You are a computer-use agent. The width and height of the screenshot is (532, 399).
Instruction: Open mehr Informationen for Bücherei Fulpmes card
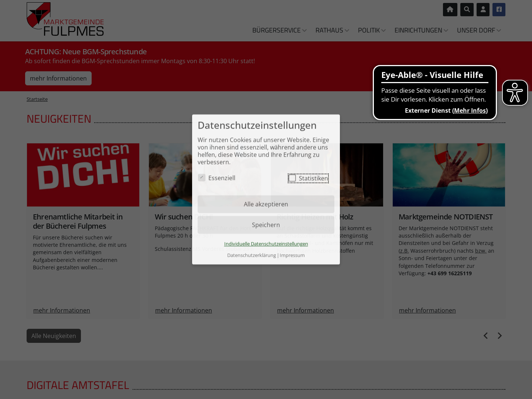point(62,310)
